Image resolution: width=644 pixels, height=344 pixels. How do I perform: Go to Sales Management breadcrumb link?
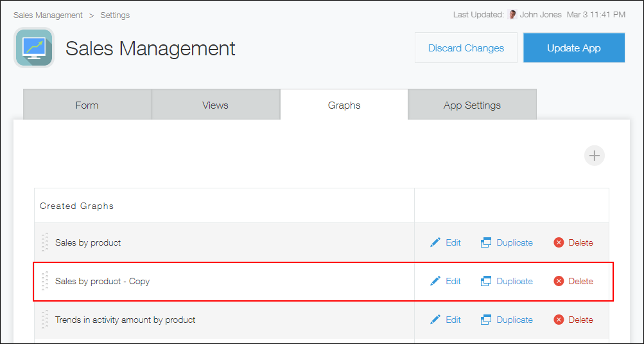[x=48, y=15]
